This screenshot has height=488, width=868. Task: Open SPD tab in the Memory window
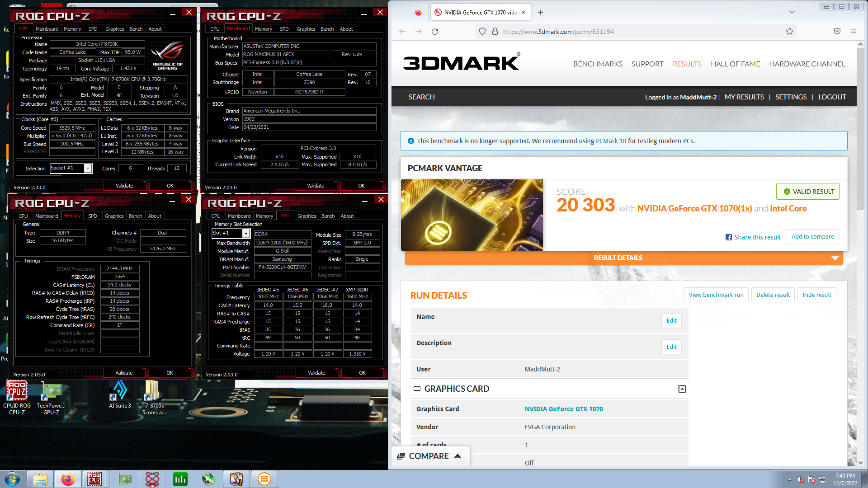tap(92, 216)
